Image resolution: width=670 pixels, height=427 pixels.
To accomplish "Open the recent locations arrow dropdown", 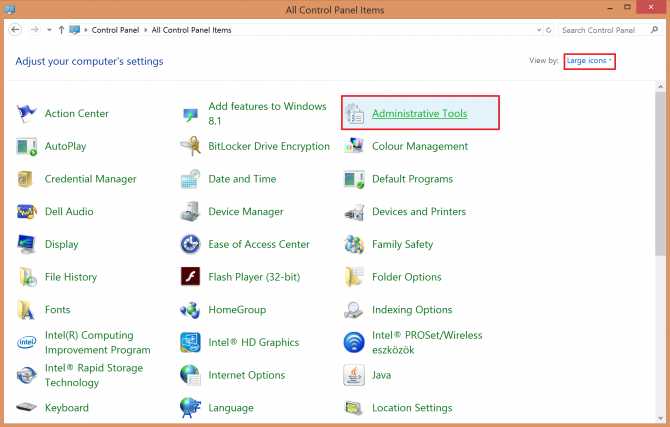I will [x=50, y=30].
